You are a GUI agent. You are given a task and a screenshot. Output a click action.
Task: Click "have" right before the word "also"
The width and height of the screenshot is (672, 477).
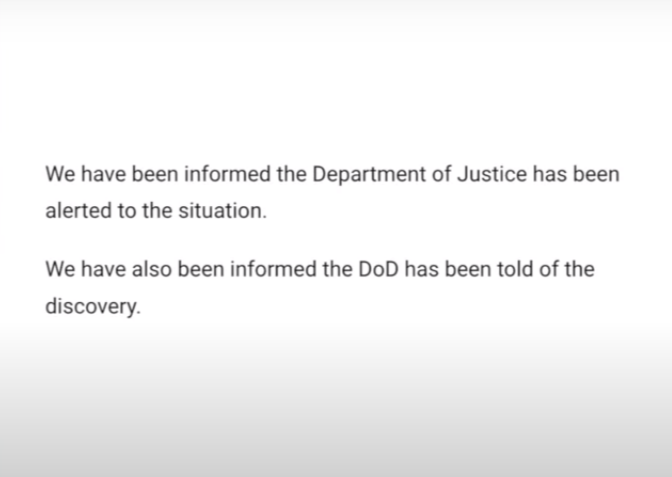103,270
